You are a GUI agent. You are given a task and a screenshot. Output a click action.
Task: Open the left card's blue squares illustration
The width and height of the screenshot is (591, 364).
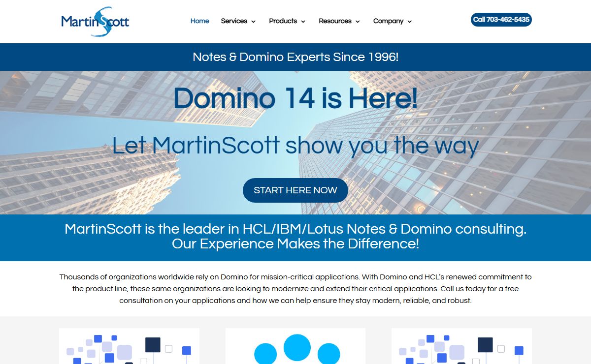point(129,347)
